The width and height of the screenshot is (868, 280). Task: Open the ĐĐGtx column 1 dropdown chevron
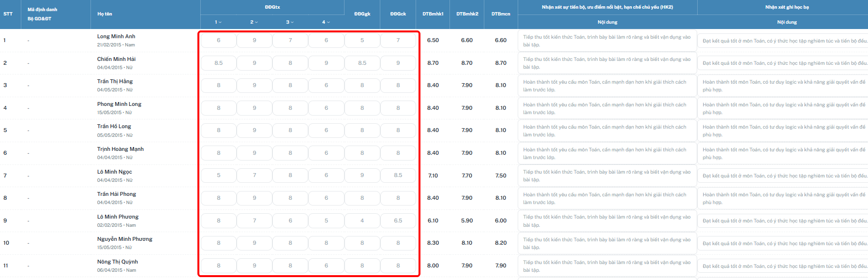[x=220, y=22]
